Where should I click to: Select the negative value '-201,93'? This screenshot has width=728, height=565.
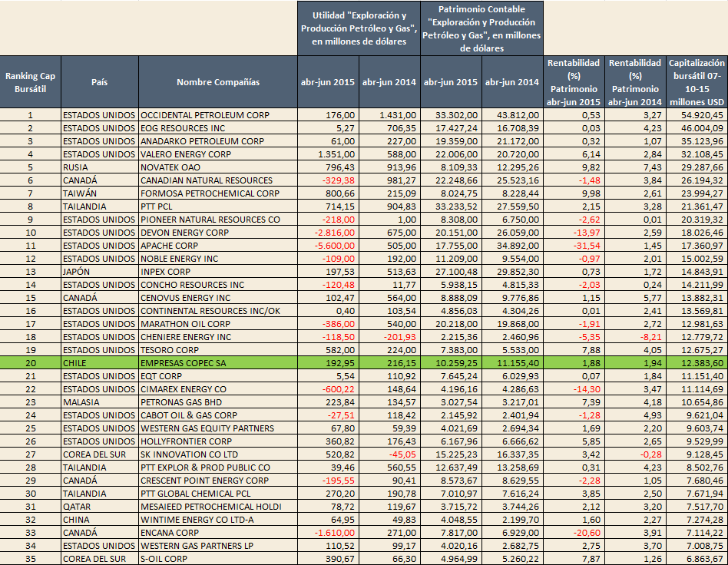click(389, 337)
